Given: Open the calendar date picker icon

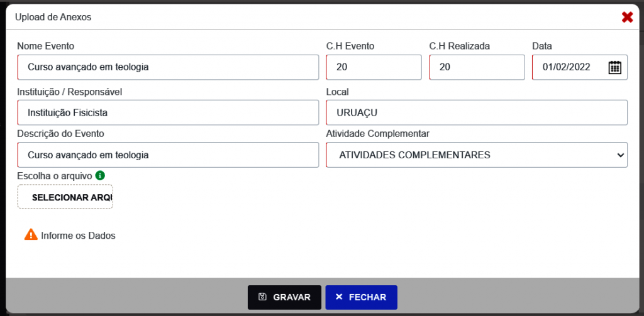Looking at the screenshot, I should [614, 67].
